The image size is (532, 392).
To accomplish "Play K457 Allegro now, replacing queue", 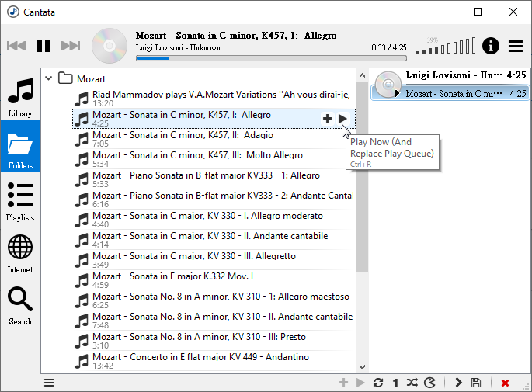I will pyautogui.click(x=342, y=118).
